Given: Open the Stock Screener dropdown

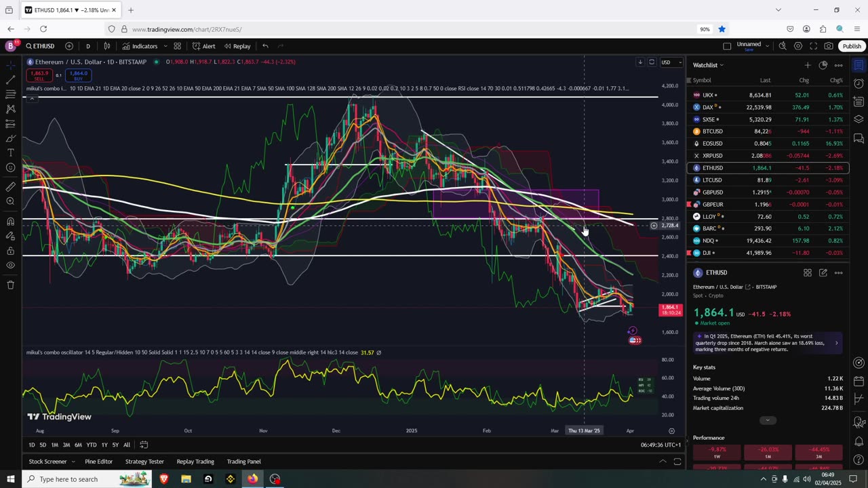Looking at the screenshot, I should point(52,462).
